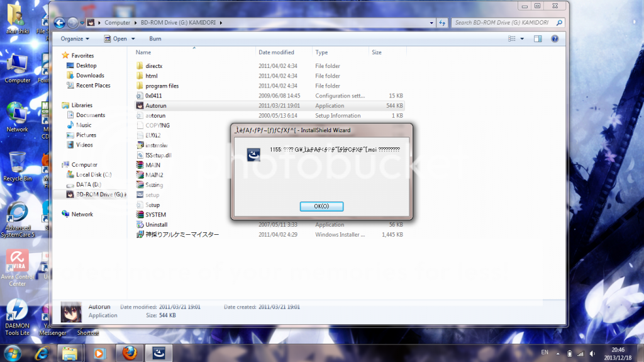Sort files by Date modified column
Viewport: 644px width, 362px height.
pos(276,52)
